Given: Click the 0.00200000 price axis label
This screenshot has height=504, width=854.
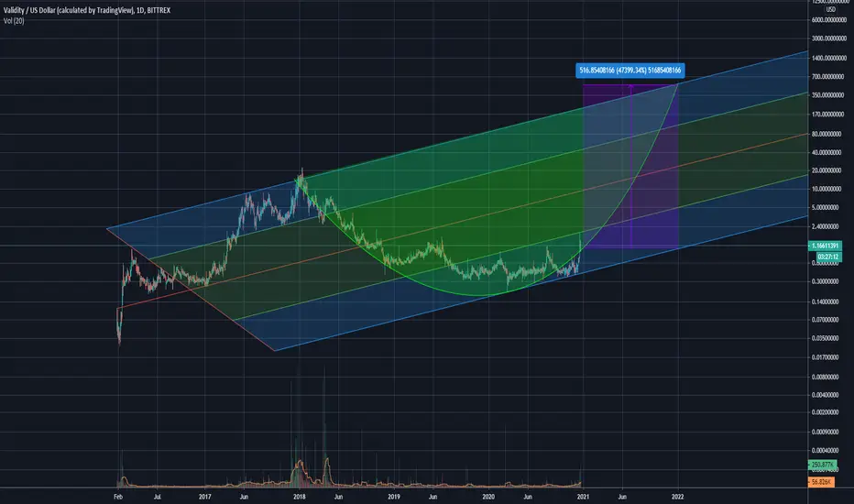Looking at the screenshot, I should (x=826, y=412).
